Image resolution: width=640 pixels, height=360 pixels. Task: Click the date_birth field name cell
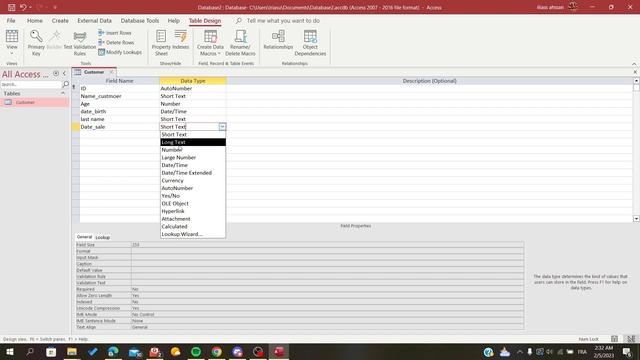click(119, 111)
